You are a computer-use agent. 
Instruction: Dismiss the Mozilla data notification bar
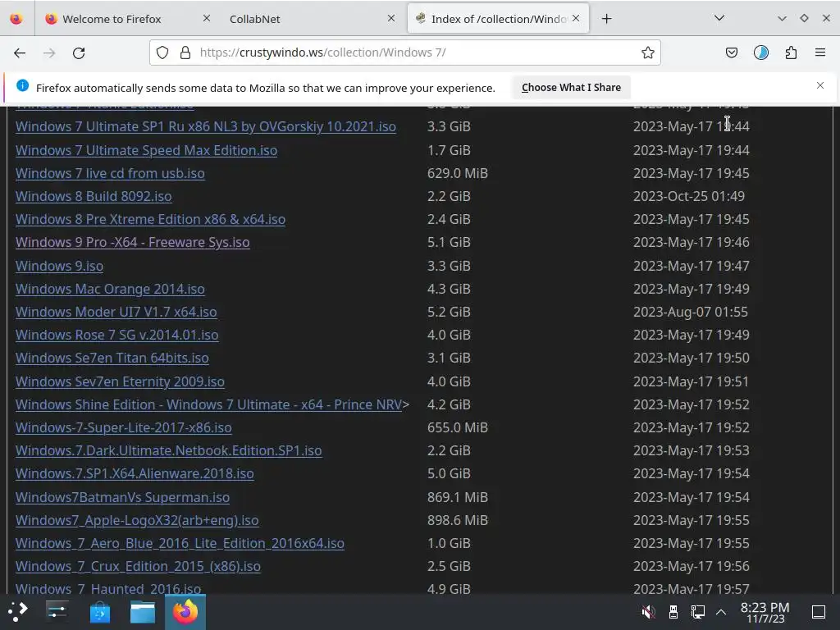point(820,85)
